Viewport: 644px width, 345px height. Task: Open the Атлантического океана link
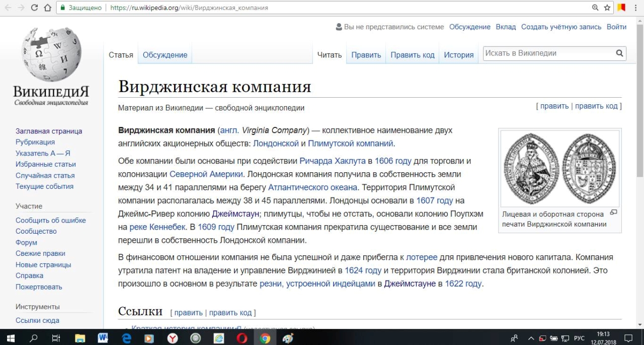pyautogui.click(x=312, y=187)
